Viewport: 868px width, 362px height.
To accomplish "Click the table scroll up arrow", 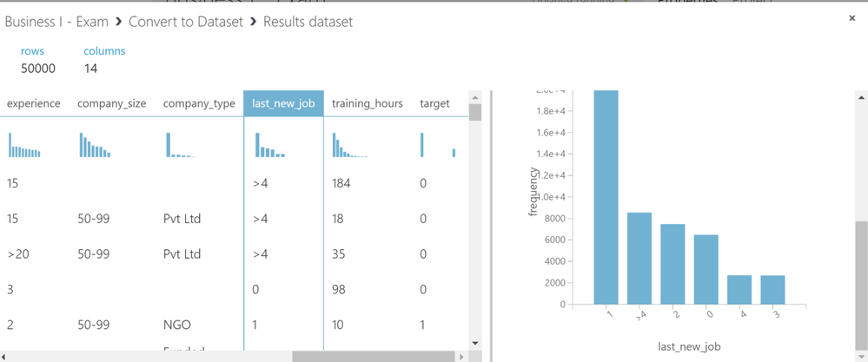I will [474, 97].
